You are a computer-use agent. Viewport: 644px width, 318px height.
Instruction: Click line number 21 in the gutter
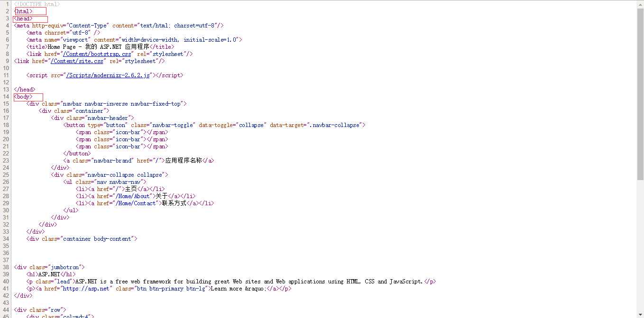pyautogui.click(x=6, y=146)
